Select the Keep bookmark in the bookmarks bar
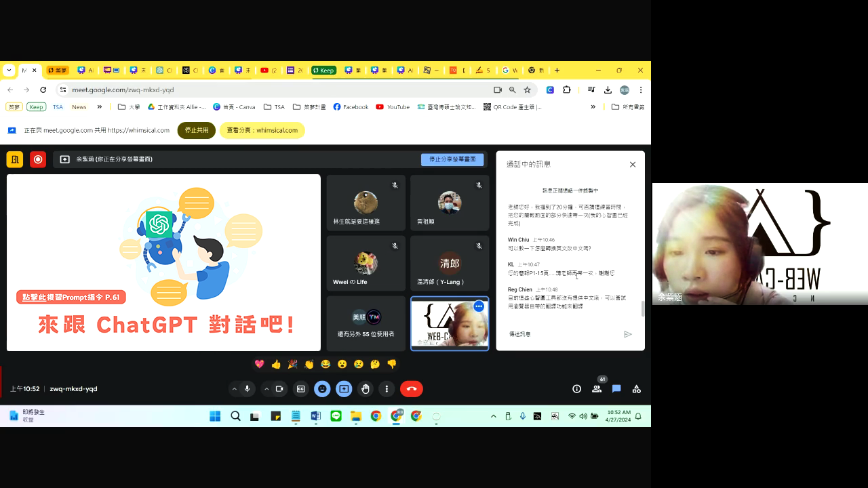The image size is (868, 488). tap(36, 106)
